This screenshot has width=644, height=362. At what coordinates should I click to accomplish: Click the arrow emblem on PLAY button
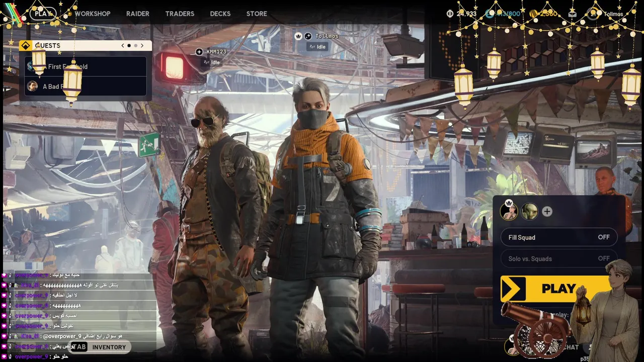(x=513, y=289)
